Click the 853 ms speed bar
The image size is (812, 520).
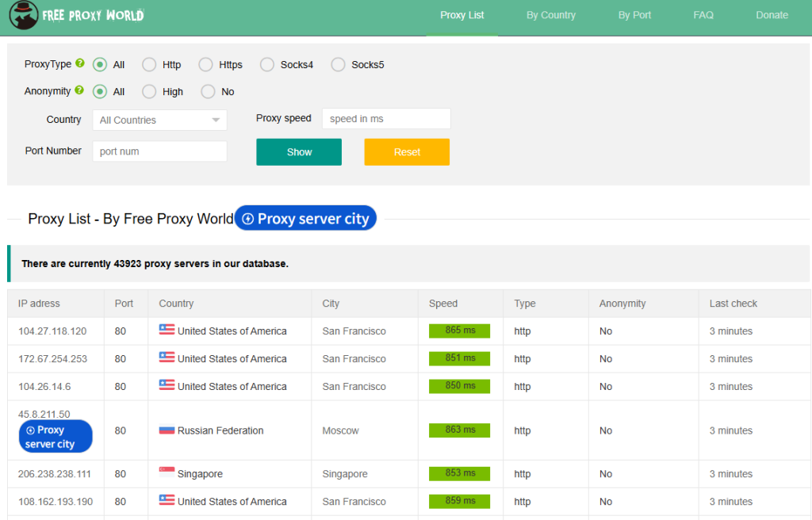(459, 473)
